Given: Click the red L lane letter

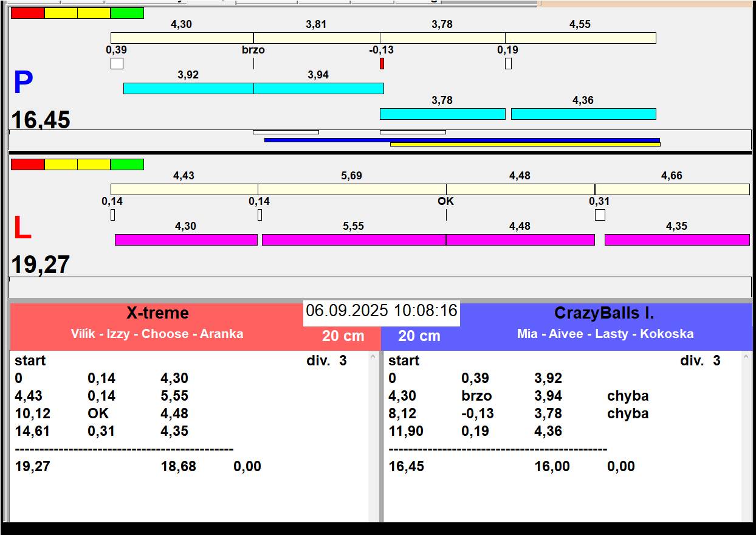Looking at the screenshot, I should [22, 229].
